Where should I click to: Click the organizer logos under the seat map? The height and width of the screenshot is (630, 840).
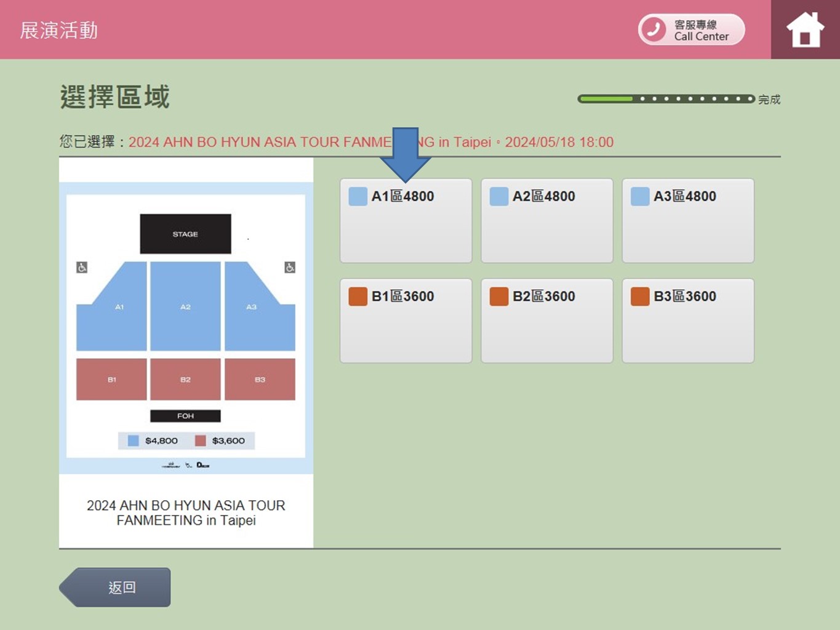(185, 465)
